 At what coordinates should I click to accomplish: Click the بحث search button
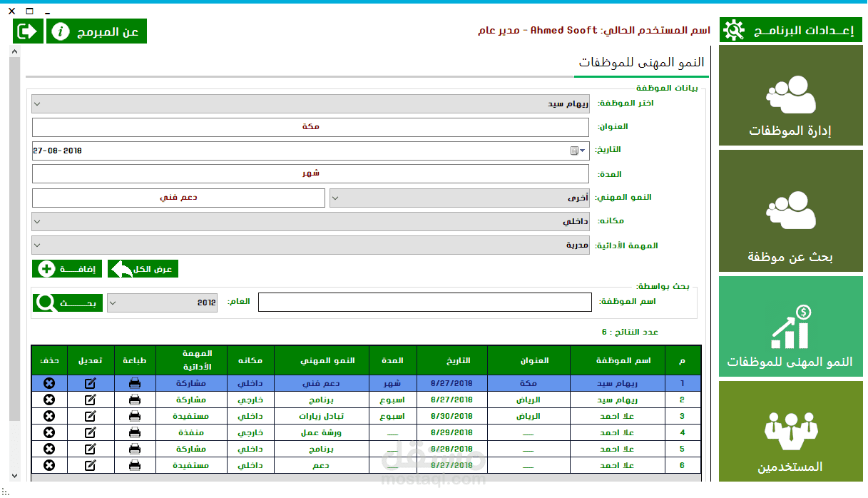pos(68,303)
